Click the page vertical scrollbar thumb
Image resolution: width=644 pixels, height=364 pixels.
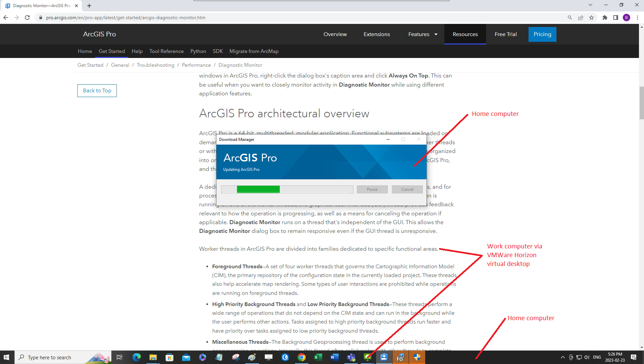coord(641,103)
